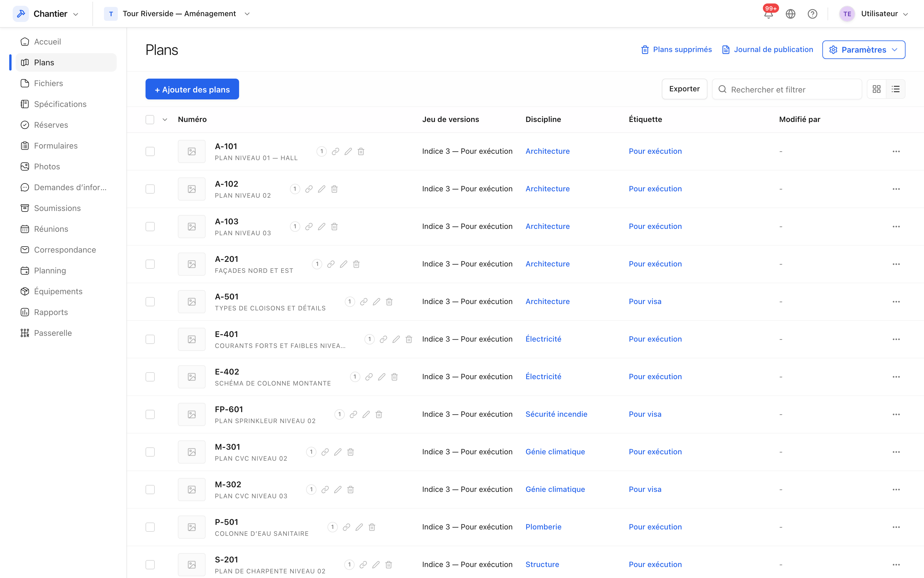The width and height of the screenshot is (924, 578).
Task: Open the Journal de publication link
Action: [767, 50]
